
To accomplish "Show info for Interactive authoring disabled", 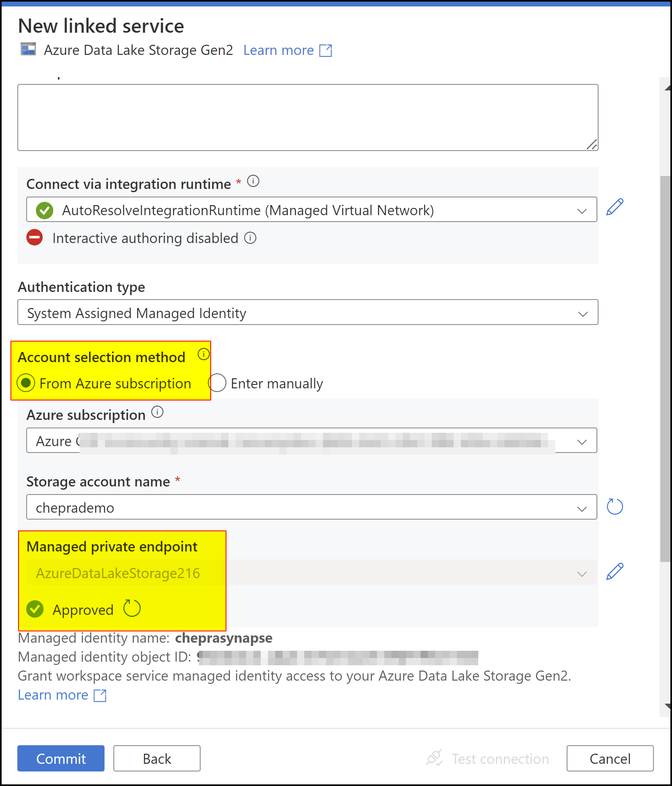I will tap(250, 238).
